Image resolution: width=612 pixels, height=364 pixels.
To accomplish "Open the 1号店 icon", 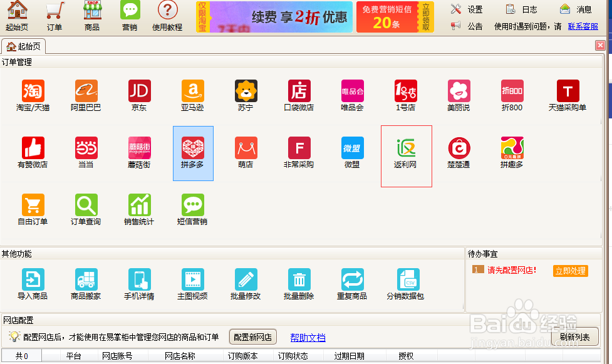I will (405, 96).
